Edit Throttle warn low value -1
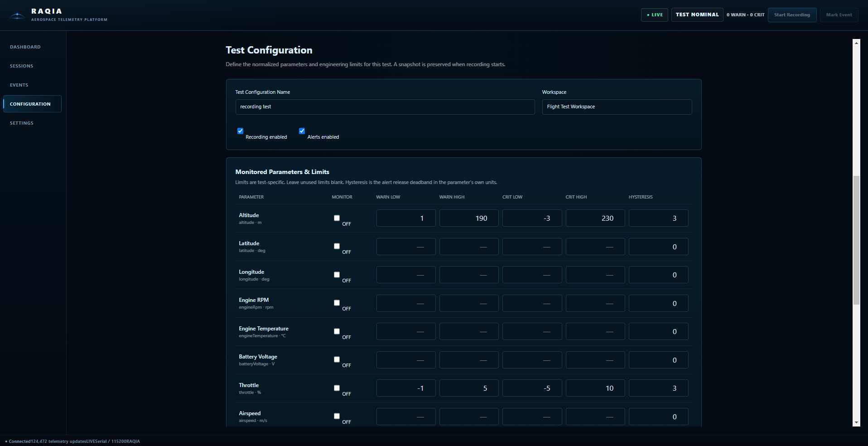868x446 pixels. (x=406, y=388)
